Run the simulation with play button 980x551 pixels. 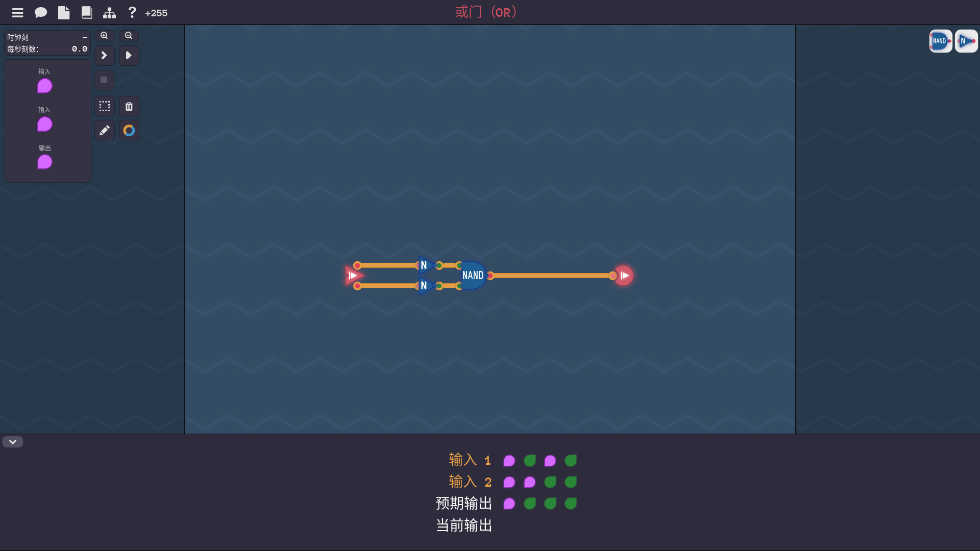point(129,55)
